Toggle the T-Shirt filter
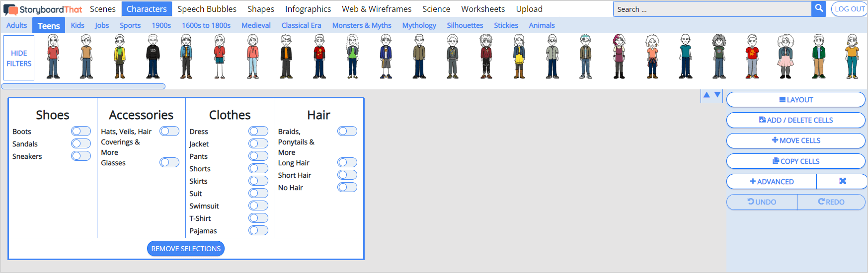The height and width of the screenshot is (273, 868). coord(258,218)
